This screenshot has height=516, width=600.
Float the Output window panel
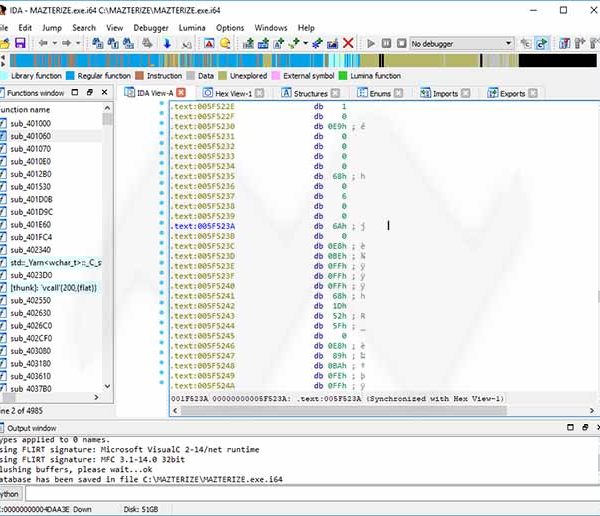[x=585, y=427]
